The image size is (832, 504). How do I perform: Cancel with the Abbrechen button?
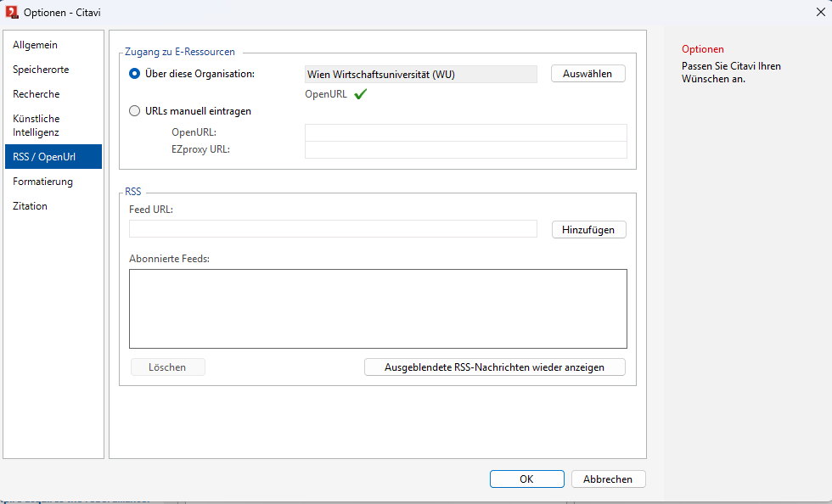click(x=608, y=479)
